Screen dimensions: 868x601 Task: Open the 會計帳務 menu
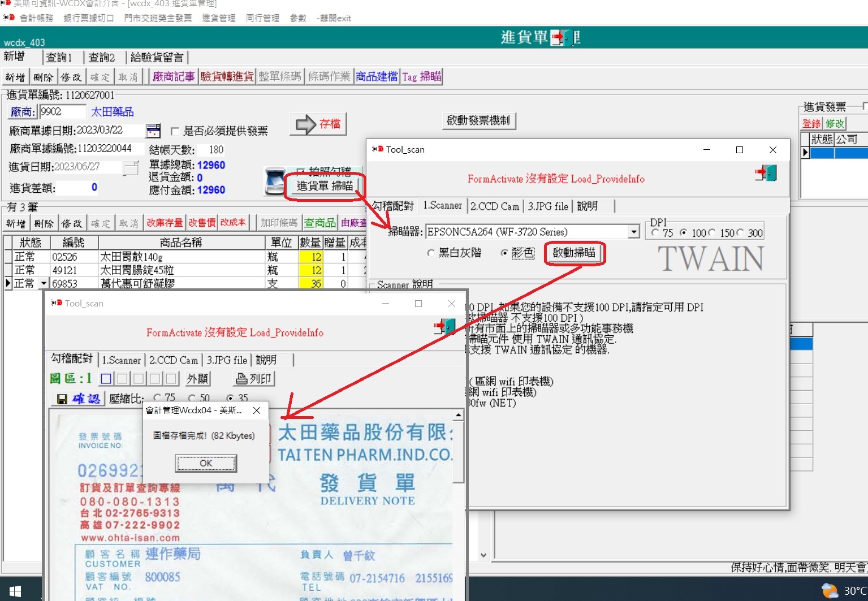(x=36, y=18)
